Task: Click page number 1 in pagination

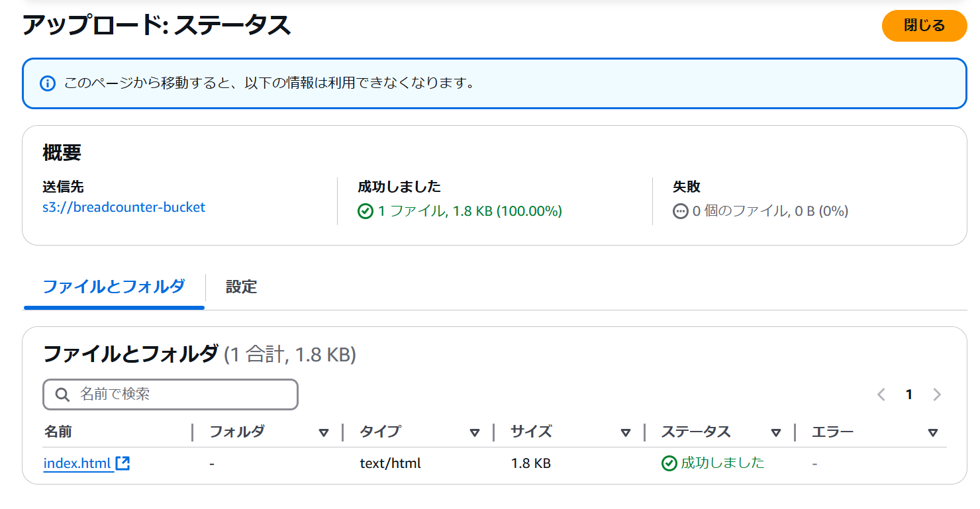Action: tap(909, 394)
